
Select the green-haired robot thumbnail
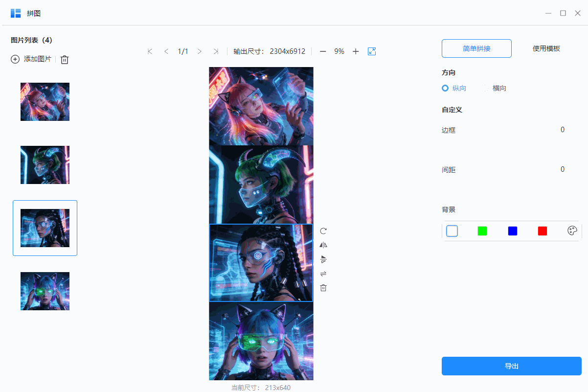point(45,165)
